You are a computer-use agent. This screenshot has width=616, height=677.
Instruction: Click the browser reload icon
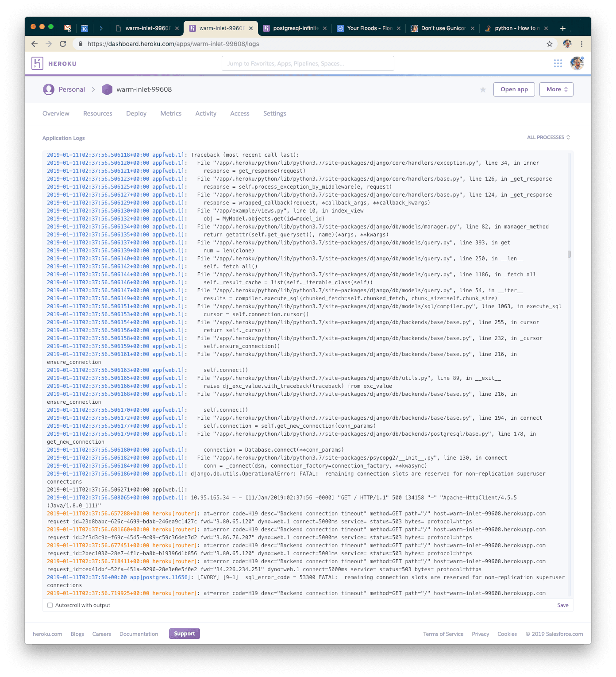(x=63, y=44)
